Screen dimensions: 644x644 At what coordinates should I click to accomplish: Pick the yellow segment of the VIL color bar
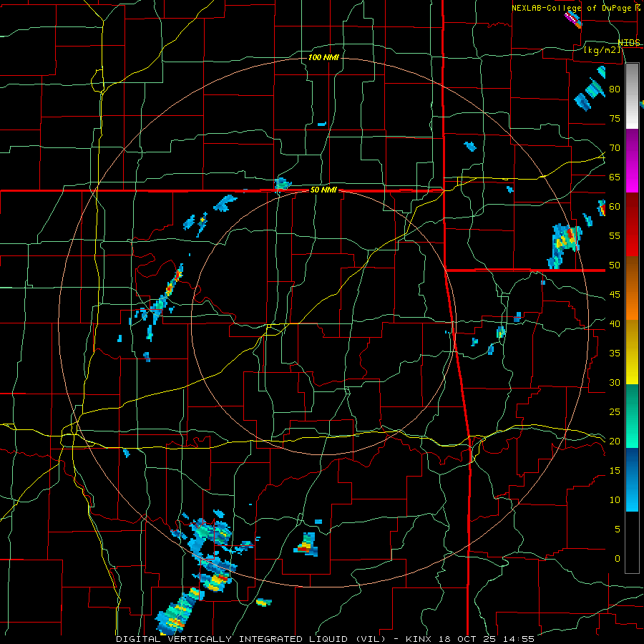tap(632, 352)
